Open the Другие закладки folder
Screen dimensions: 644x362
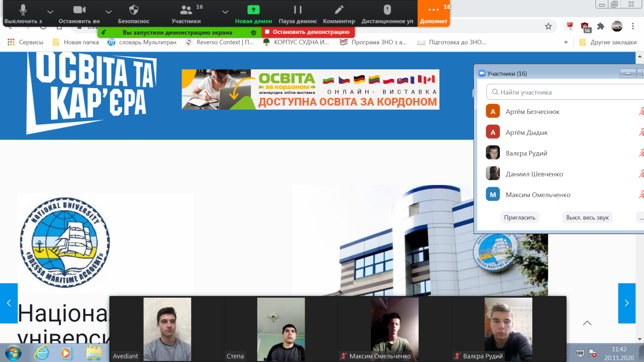click(x=608, y=42)
